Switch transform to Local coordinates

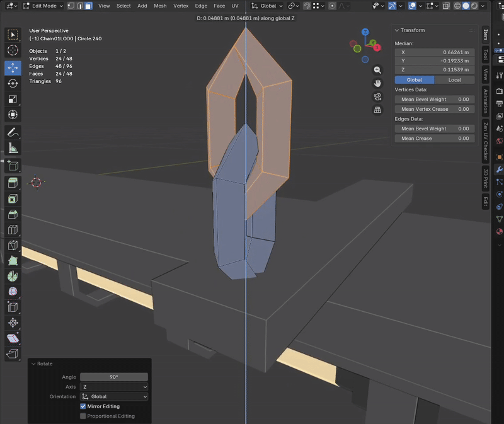click(x=454, y=80)
